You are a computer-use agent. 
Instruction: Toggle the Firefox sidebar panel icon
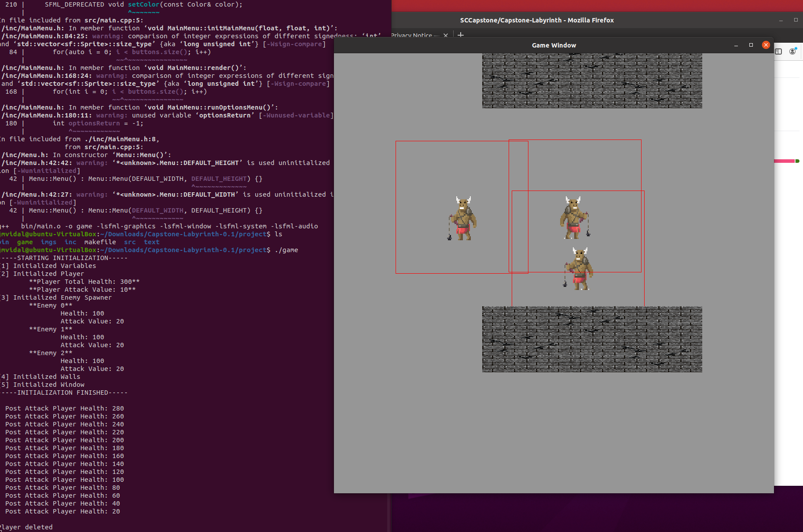coord(778,51)
